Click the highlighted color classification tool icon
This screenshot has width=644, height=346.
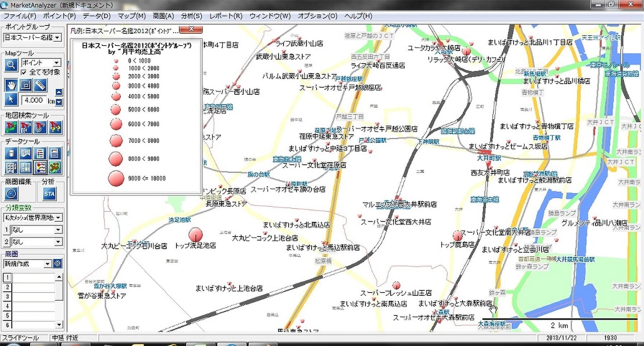[40, 167]
